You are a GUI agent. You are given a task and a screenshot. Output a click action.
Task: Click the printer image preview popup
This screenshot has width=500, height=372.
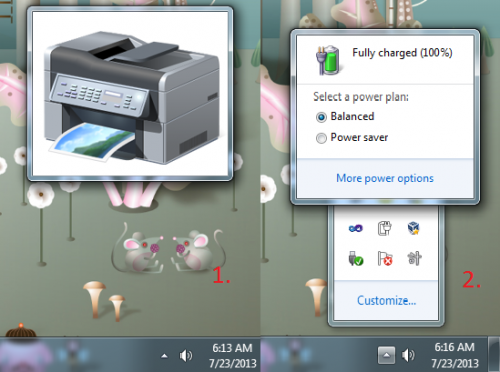point(130,94)
